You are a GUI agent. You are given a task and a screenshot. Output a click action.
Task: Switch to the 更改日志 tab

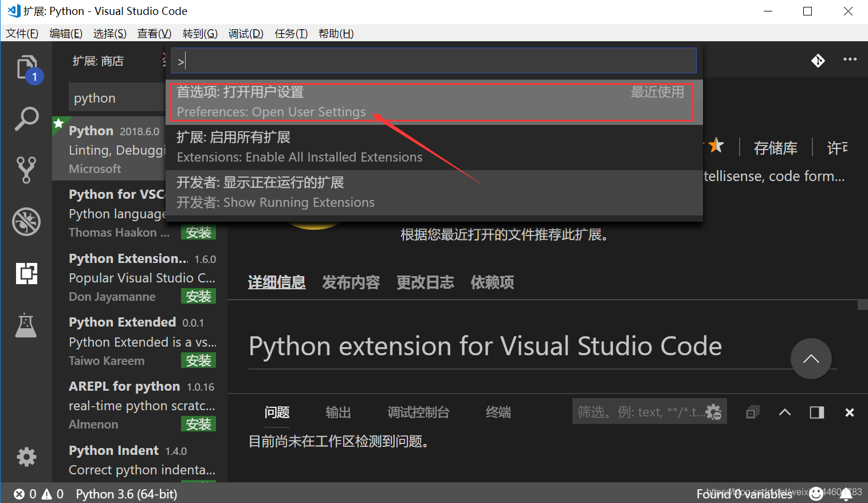(x=425, y=282)
